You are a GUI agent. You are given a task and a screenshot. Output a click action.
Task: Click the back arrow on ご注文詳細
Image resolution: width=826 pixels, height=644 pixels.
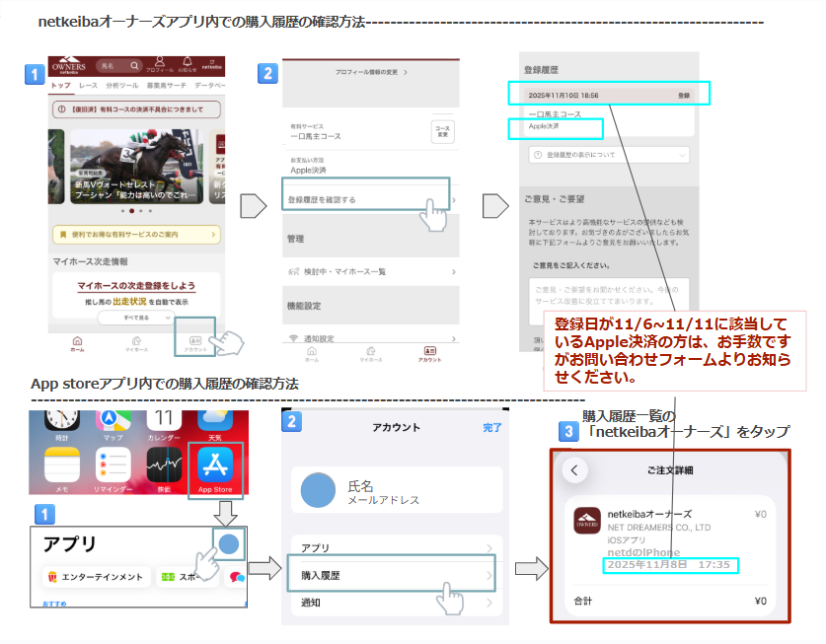(x=574, y=469)
